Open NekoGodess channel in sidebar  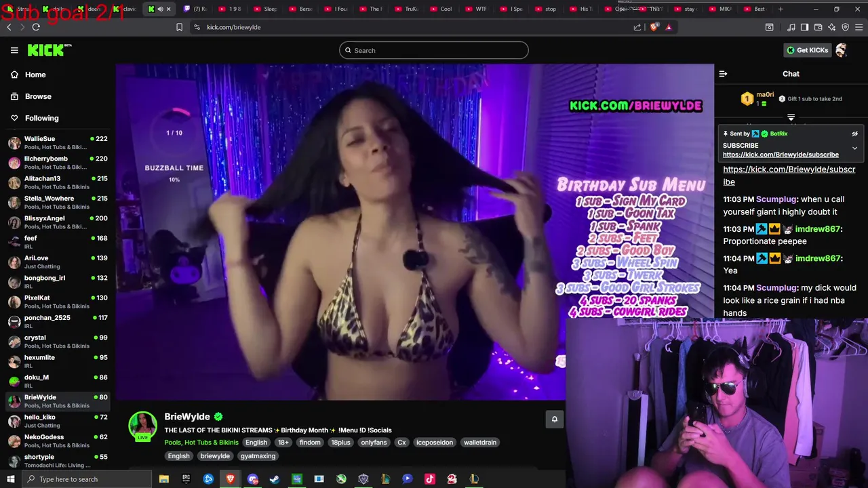click(x=58, y=441)
